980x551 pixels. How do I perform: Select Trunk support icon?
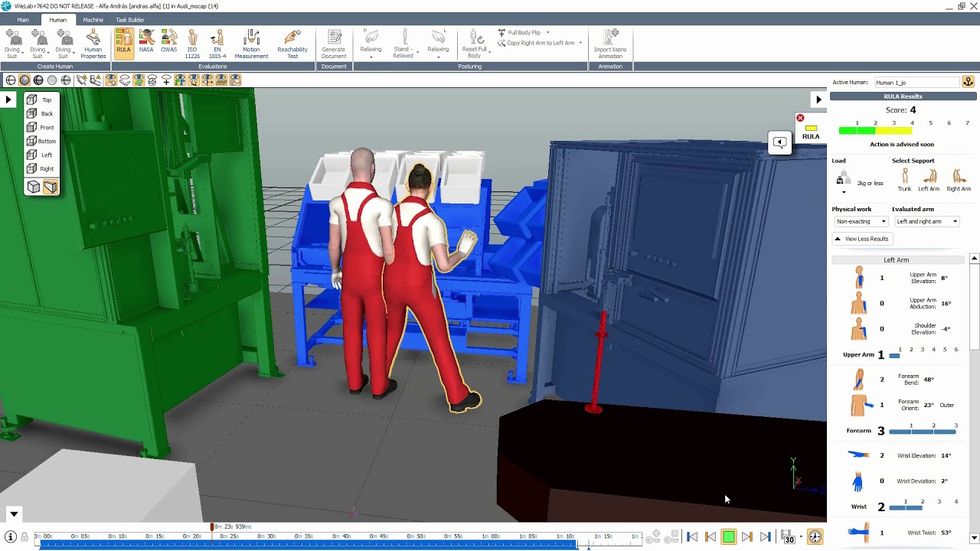pos(905,181)
